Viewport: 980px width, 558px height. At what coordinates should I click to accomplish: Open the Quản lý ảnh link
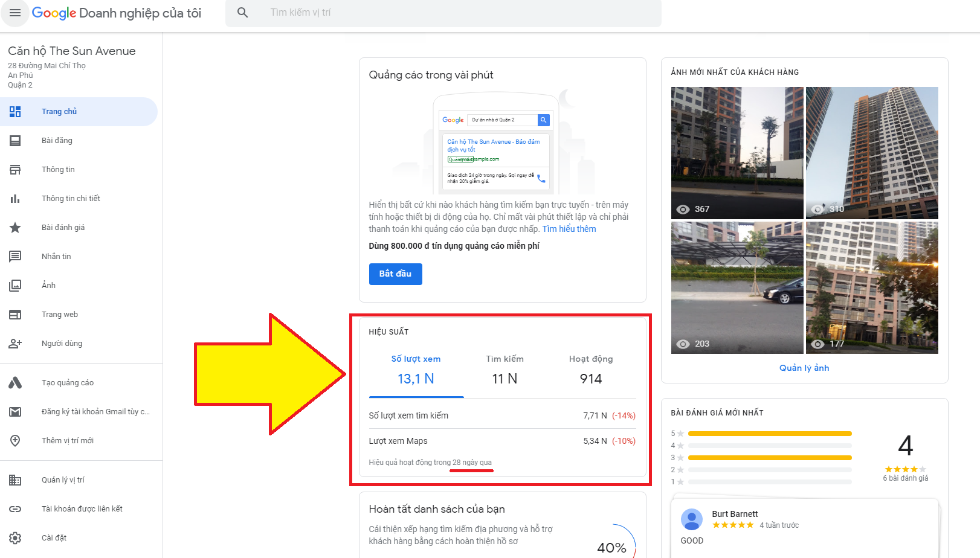coord(804,368)
